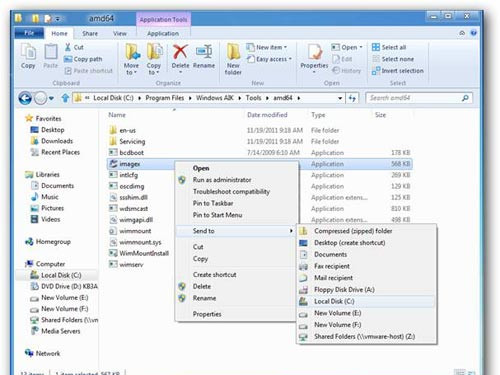
Task: Select Desktop under Favorites
Action: (x=47, y=130)
